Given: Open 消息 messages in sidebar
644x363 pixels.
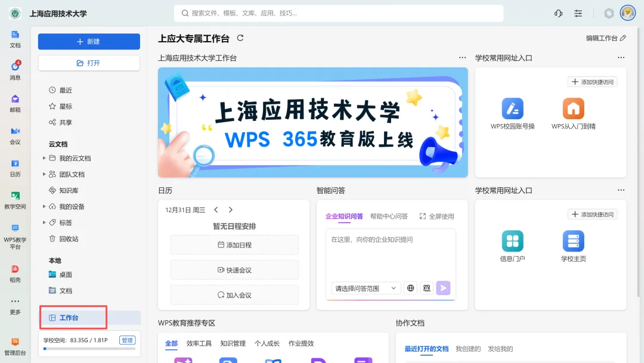Looking at the screenshot, I should click(15, 70).
